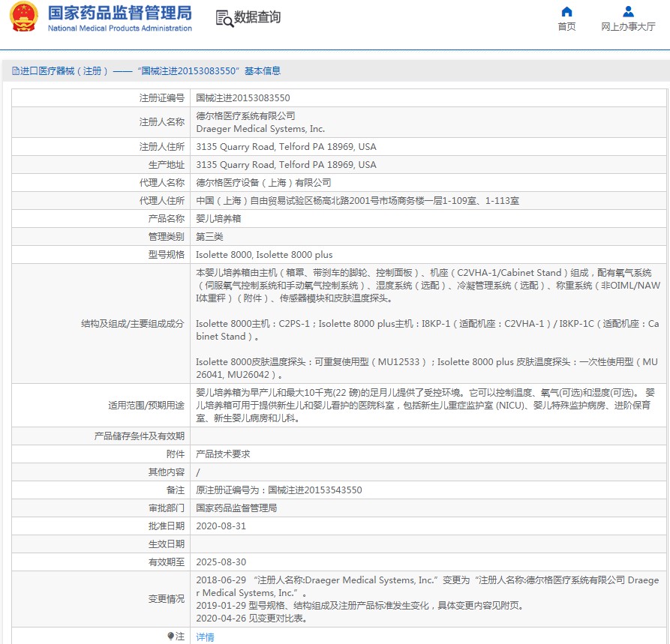Click the 生效日期 row label
670x644 pixels.
(167, 544)
